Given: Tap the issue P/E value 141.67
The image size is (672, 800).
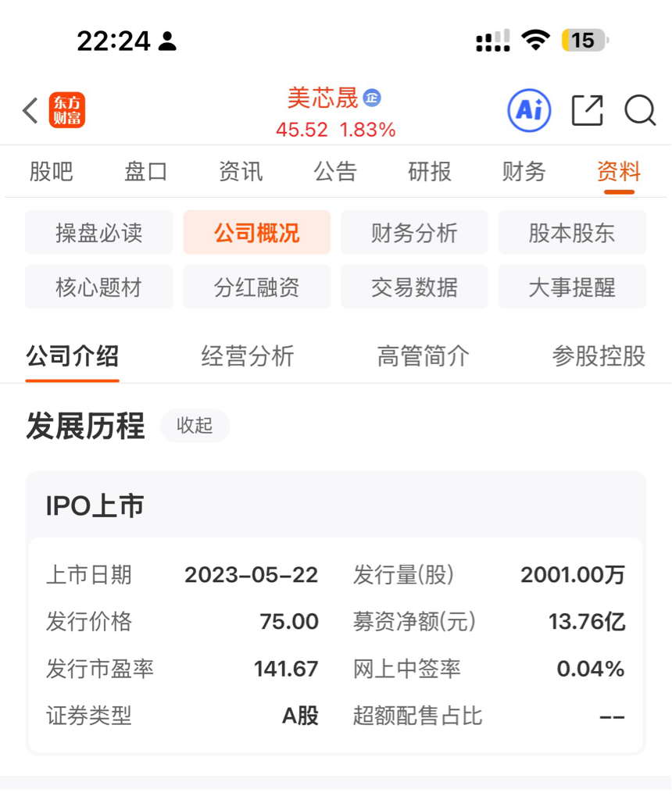Looking at the screenshot, I should coord(286,669).
